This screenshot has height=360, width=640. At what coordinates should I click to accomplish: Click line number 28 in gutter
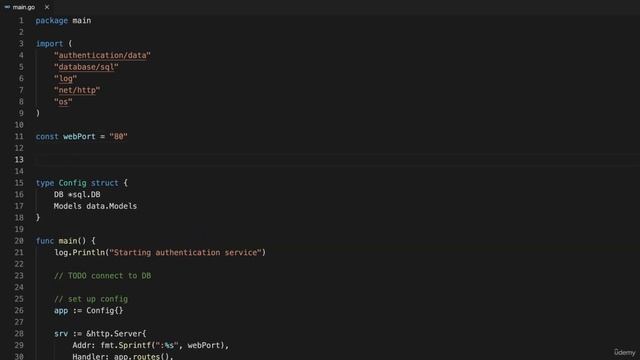tap(19, 334)
